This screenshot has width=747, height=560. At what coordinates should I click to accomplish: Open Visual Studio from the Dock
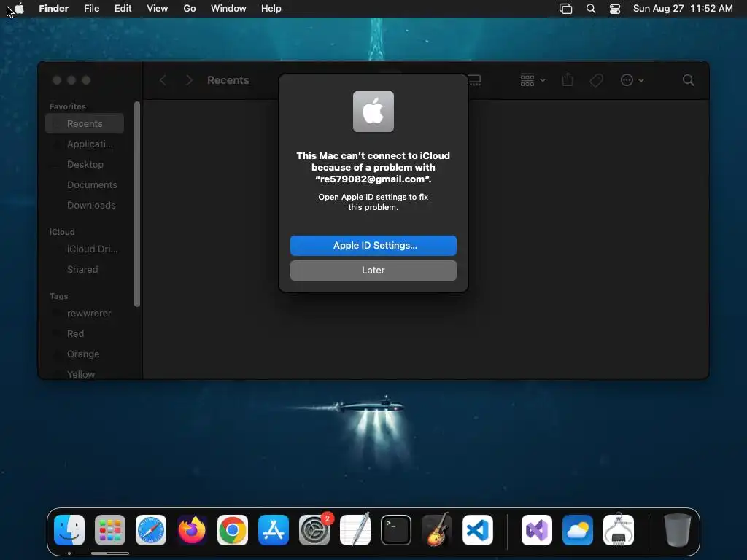coord(537,529)
